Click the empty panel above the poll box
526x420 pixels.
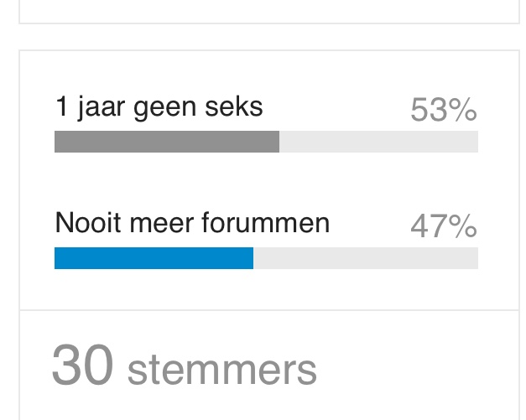pos(269,10)
